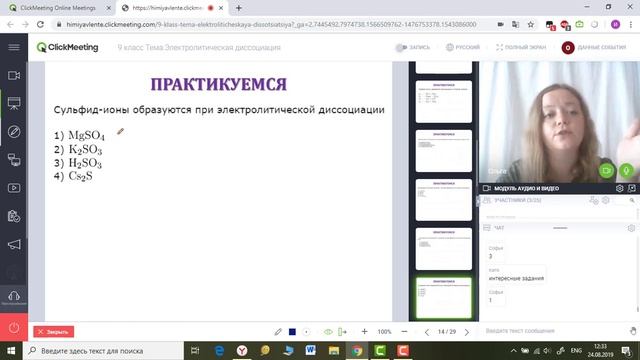Open headset support icon in the sidebar

14,296
